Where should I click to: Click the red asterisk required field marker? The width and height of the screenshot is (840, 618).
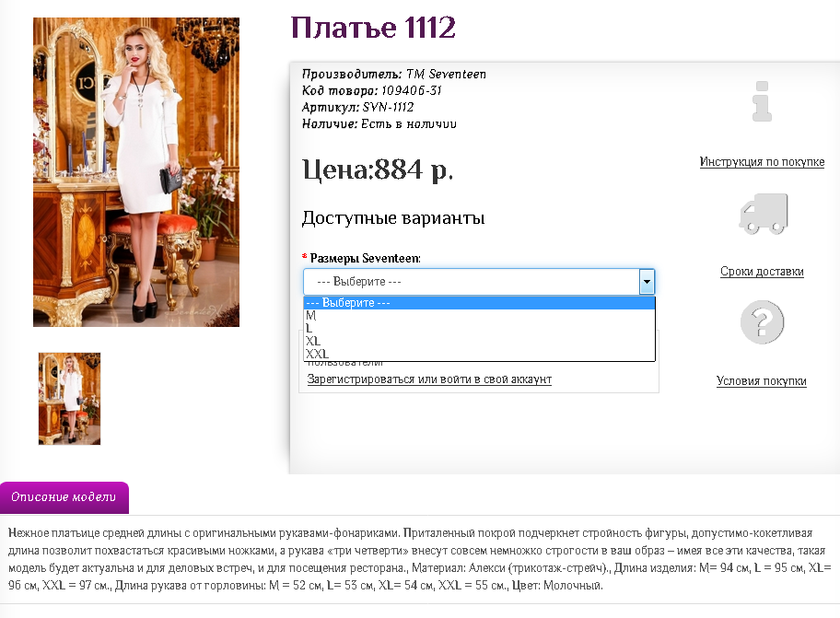pyautogui.click(x=304, y=258)
